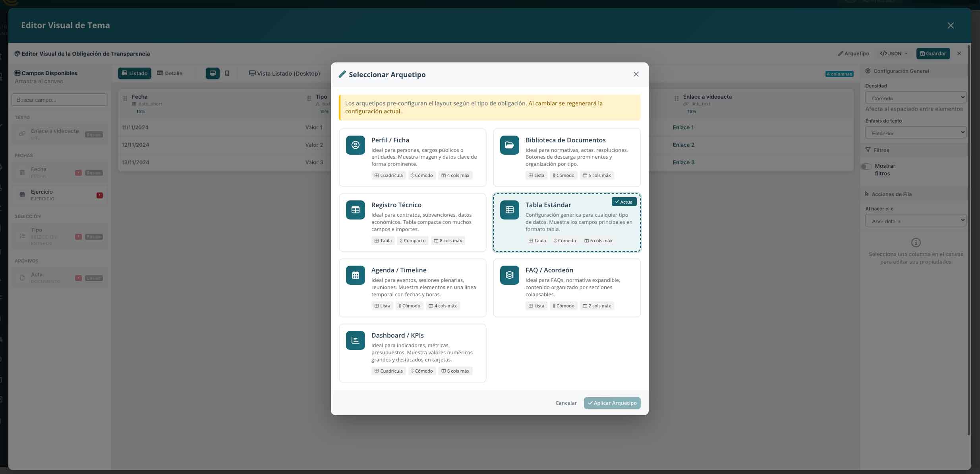Click the Biblioteca de Documentos folder icon

tap(509, 145)
